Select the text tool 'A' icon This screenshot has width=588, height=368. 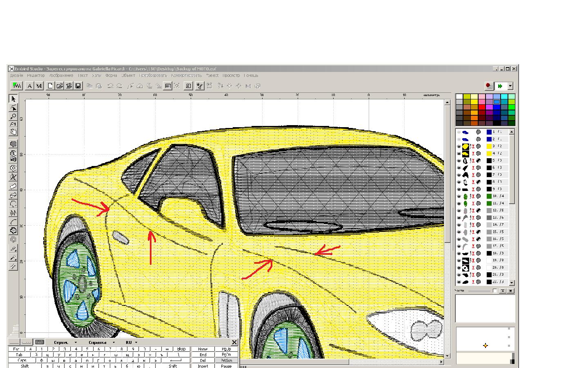pyautogui.click(x=29, y=86)
